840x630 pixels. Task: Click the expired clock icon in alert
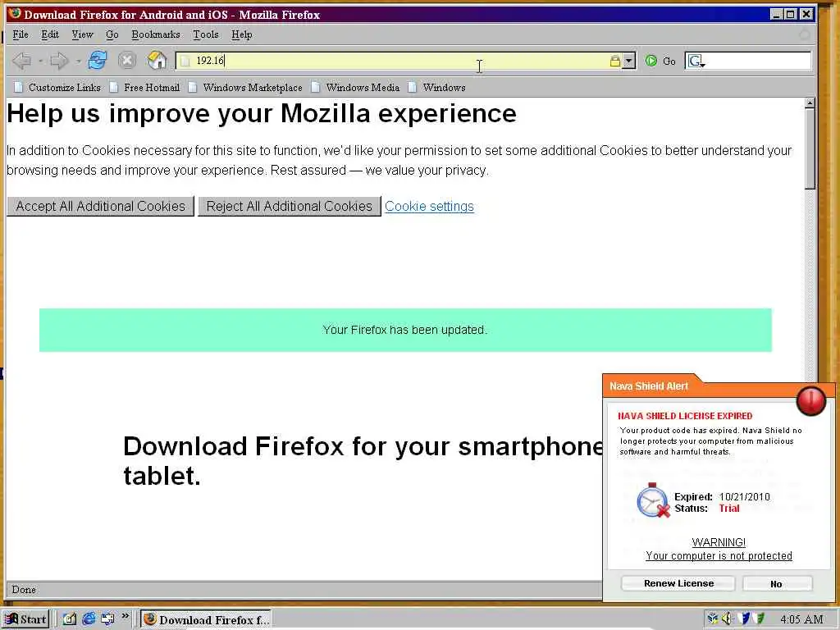652,501
